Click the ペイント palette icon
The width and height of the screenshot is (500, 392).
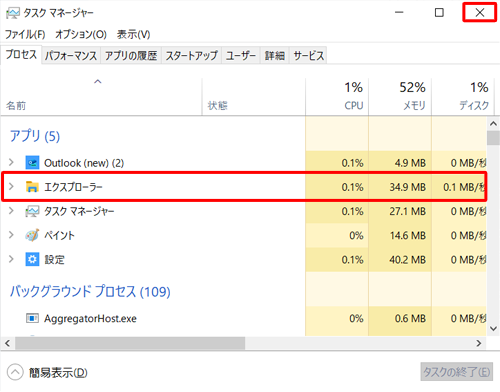pyautogui.click(x=32, y=235)
